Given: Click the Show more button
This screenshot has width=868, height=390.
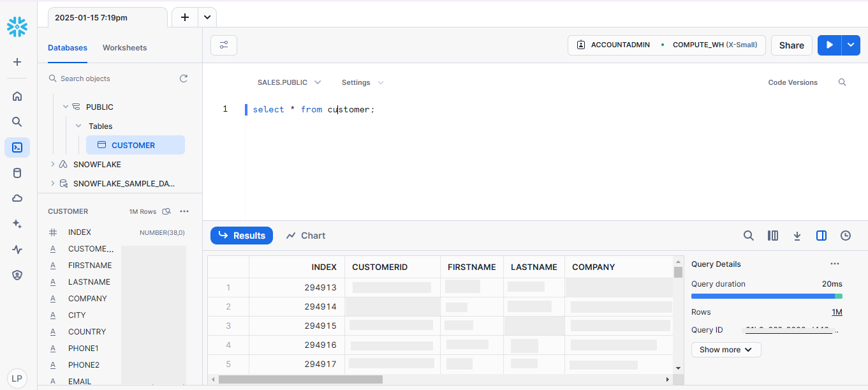Looking at the screenshot, I should (x=726, y=350).
